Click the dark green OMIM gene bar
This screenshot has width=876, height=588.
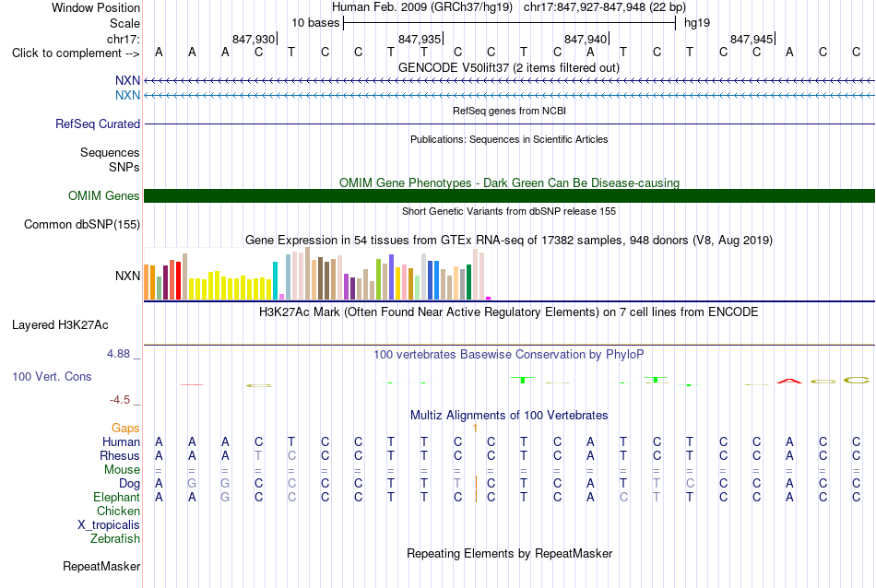[509, 196]
